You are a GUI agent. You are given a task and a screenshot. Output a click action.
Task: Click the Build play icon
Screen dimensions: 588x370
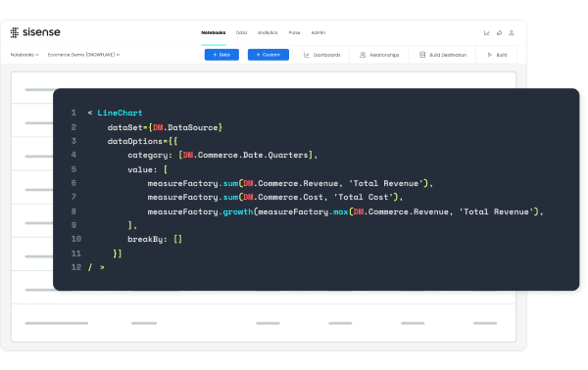pyautogui.click(x=489, y=55)
